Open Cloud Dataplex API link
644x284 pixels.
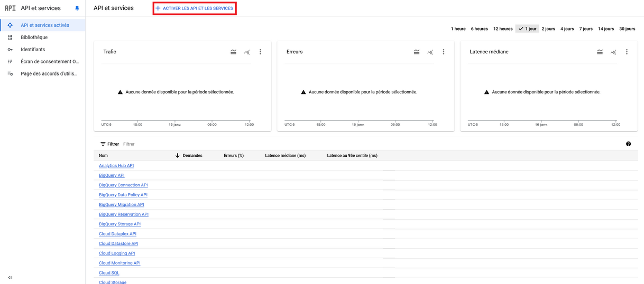(x=117, y=234)
